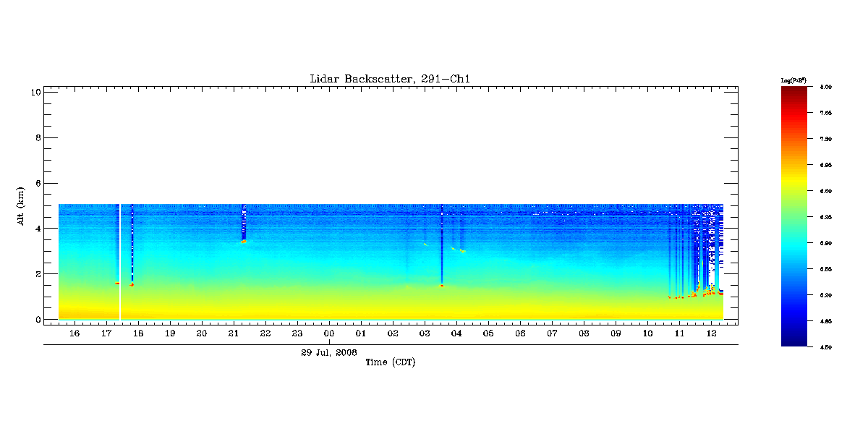Click time tick label 00
The image size is (868, 434).
coord(329,333)
